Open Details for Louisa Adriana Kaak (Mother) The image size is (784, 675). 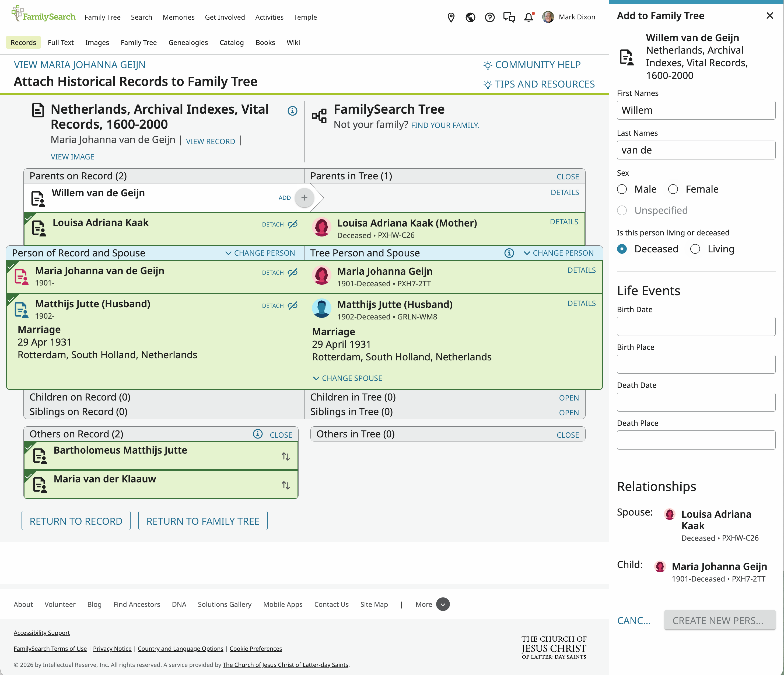click(x=564, y=222)
